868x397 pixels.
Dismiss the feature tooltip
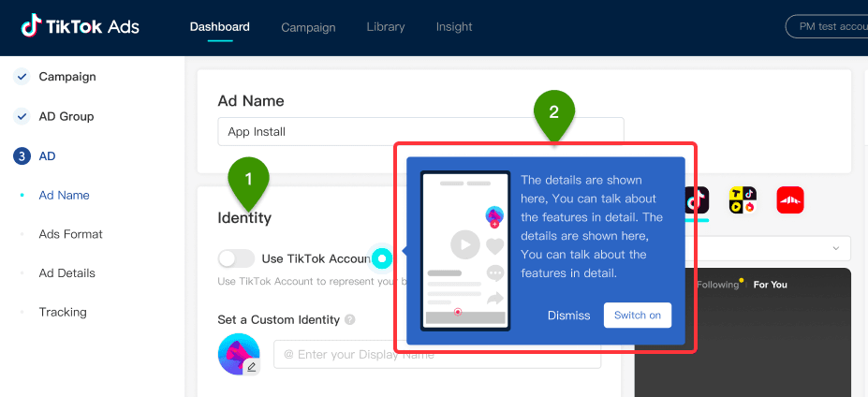(x=568, y=316)
